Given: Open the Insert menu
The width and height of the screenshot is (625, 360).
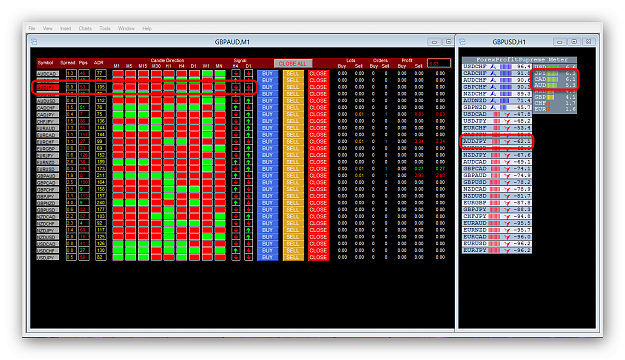Looking at the screenshot, I should coord(65,28).
